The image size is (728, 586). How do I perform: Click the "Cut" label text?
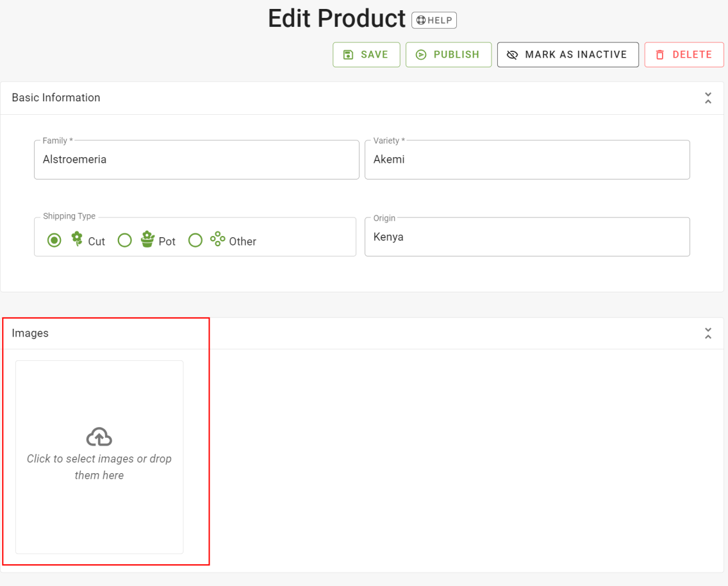click(97, 242)
